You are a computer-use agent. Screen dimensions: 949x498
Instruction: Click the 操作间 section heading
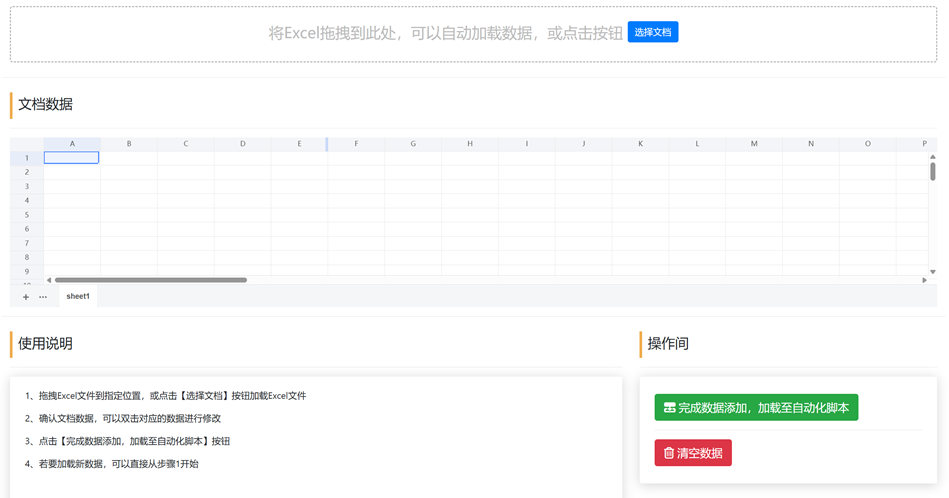click(668, 344)
